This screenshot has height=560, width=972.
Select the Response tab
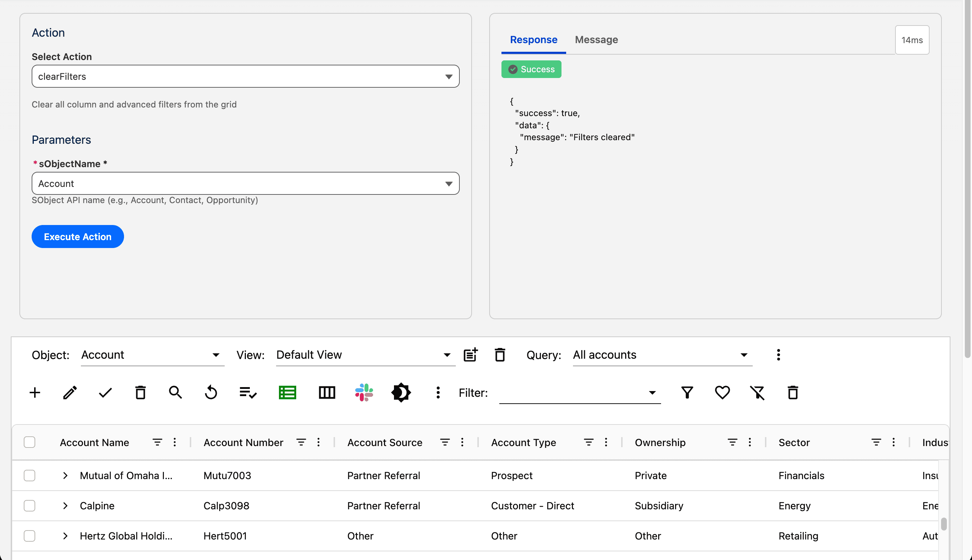[533, 40]
